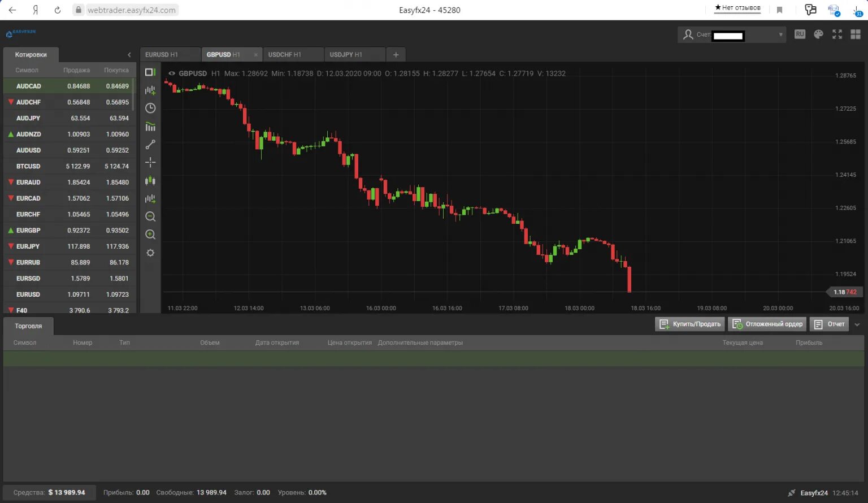
Task: Create an Отложенный ордер pending order
Action: click(x=767, y=324)
